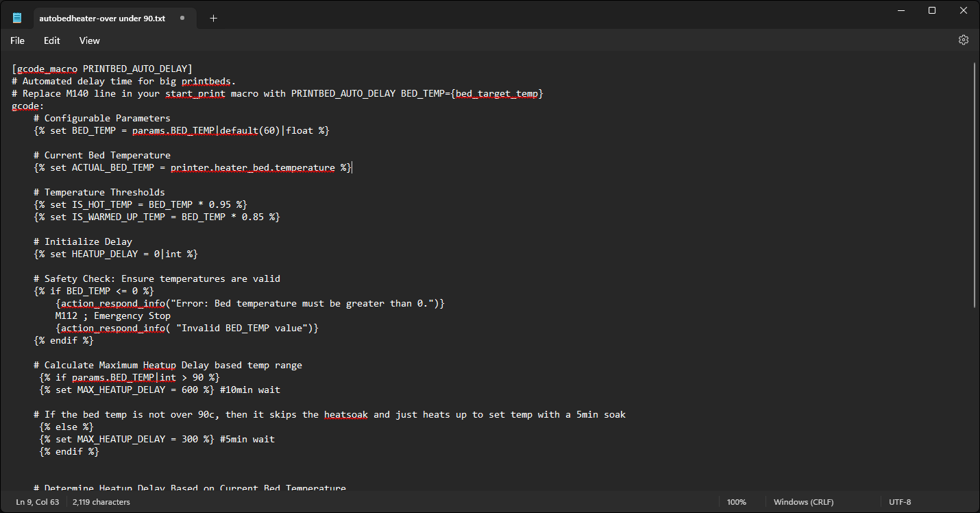Click the vertical scrollbar thumb
The image size is (980, 513).
[x=975, y=185]
